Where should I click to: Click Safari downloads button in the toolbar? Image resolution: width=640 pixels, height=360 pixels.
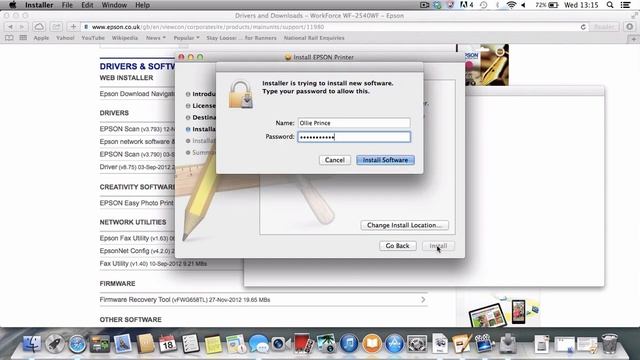tap(629, 27)
